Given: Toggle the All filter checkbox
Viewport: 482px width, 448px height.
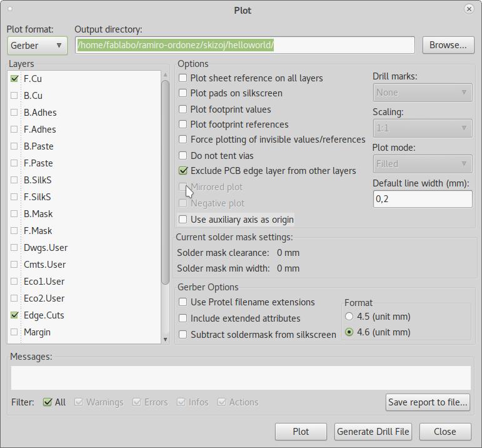Looking at the screenshot, I should coord(48,402).
